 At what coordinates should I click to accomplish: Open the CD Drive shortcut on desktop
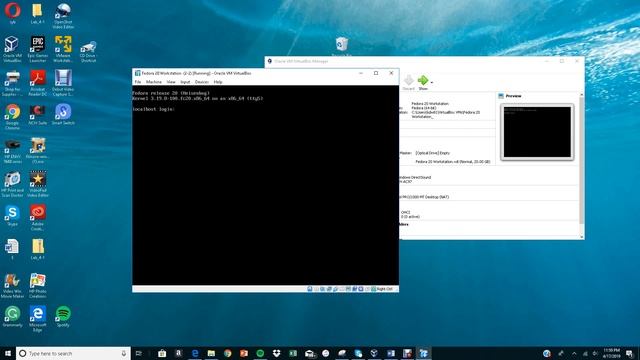88,51
